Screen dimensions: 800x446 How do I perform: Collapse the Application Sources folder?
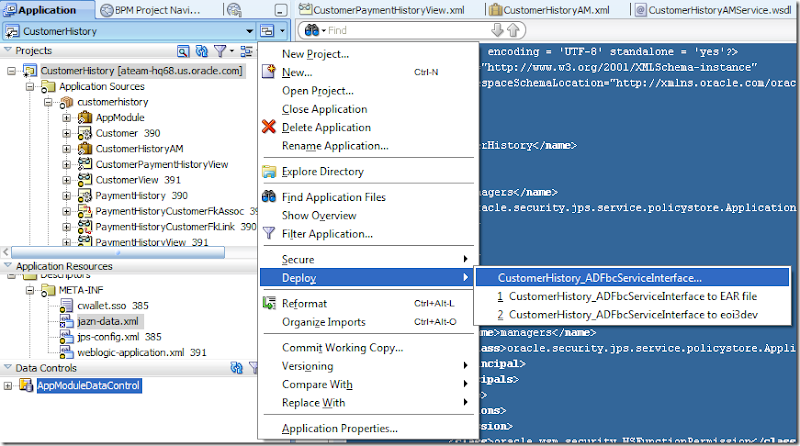[x=30, y=87]
